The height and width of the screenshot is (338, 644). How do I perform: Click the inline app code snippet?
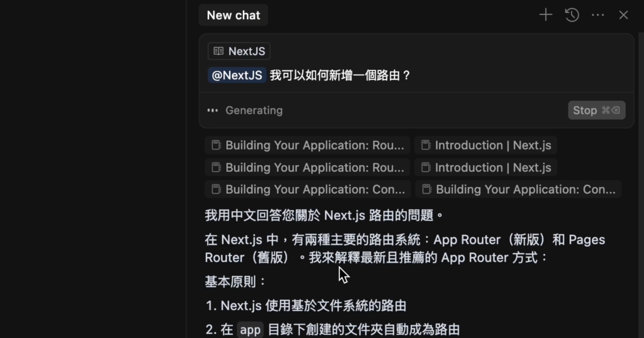point(250,330)
